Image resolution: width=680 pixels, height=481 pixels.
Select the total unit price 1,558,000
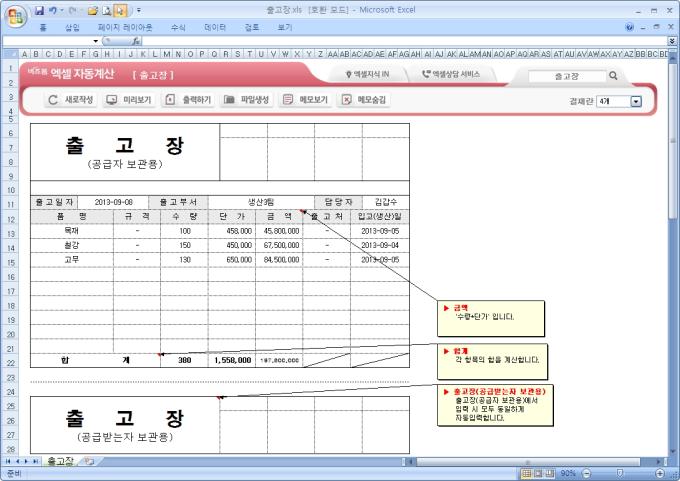(x=232, y=360)
